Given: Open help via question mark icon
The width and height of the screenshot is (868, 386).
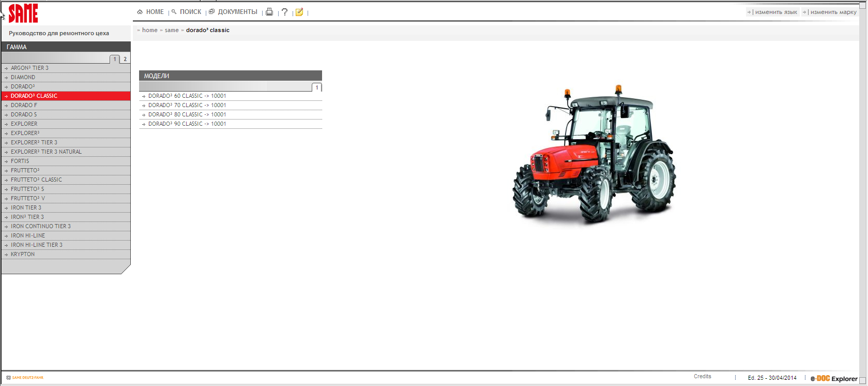Looking at the screenshot, I should point(284,12).
